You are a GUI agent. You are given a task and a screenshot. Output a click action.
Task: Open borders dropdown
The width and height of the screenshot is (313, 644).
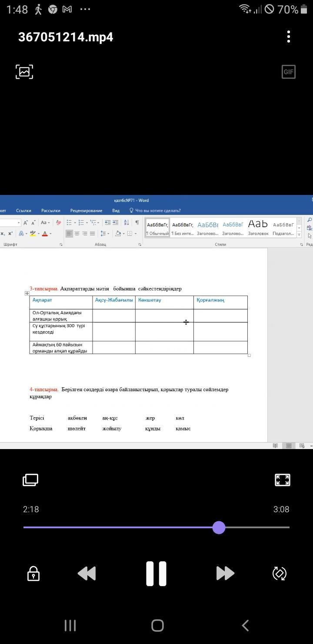pos(135,234)
